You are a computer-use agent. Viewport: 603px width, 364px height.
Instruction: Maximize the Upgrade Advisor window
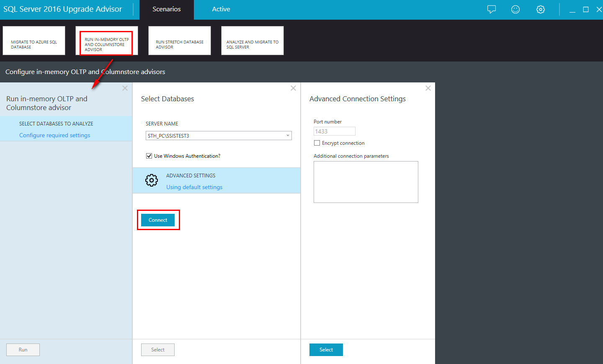pyautogui.click(x=586, y=10)
